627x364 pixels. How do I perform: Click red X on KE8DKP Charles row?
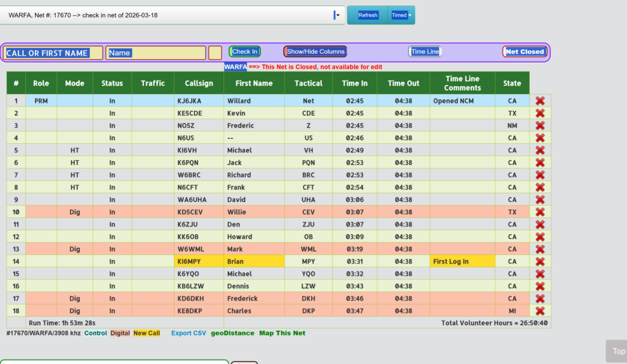pyautogui.click(x=540, y=311)
